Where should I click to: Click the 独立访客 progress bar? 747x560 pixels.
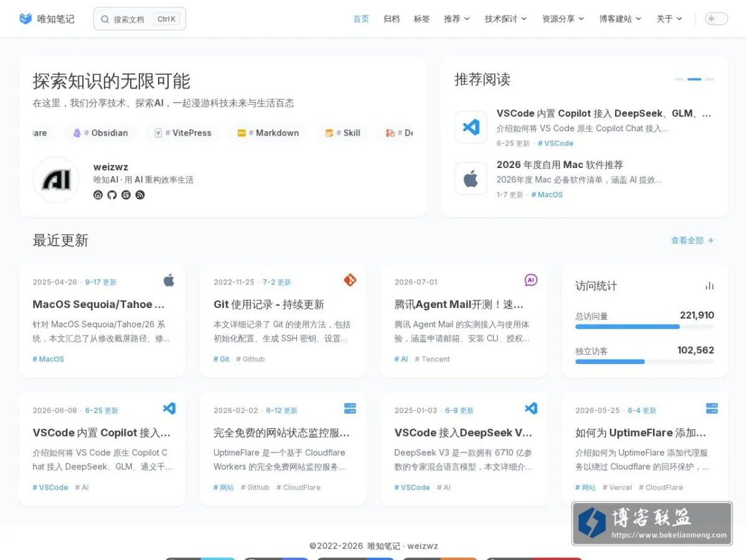[644, 362]
